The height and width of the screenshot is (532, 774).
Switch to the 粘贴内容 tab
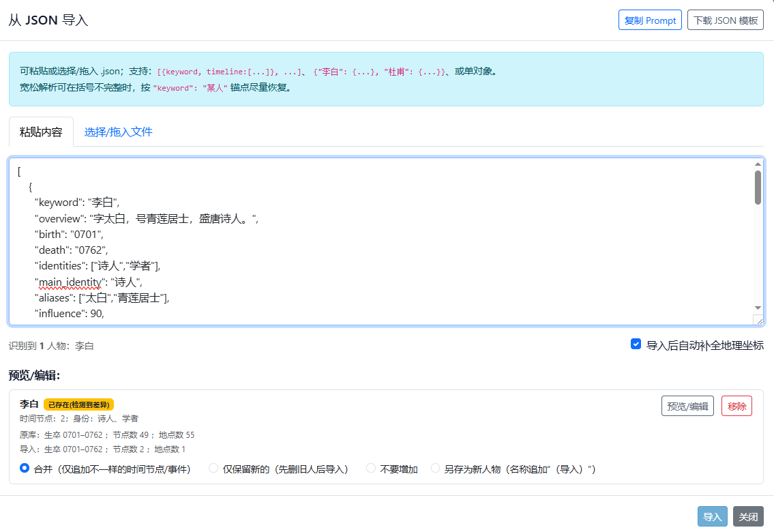pos(41,132)
